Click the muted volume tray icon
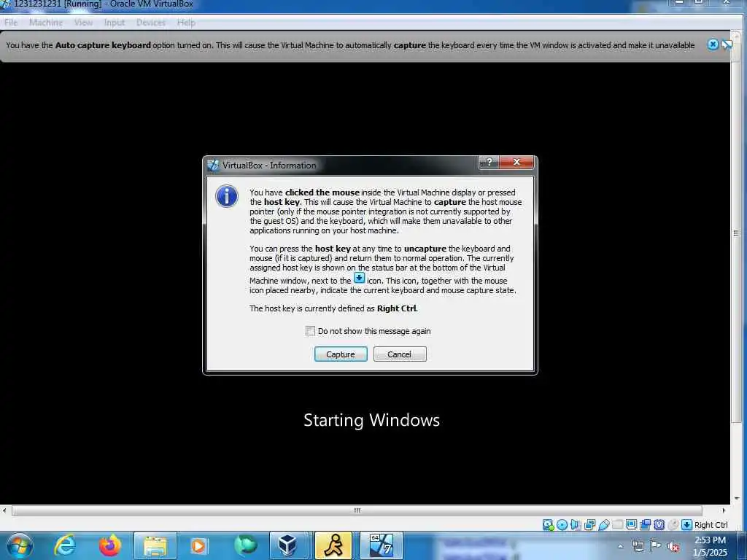This screenshot has width=747, height=560. click(x=673, y=546)
